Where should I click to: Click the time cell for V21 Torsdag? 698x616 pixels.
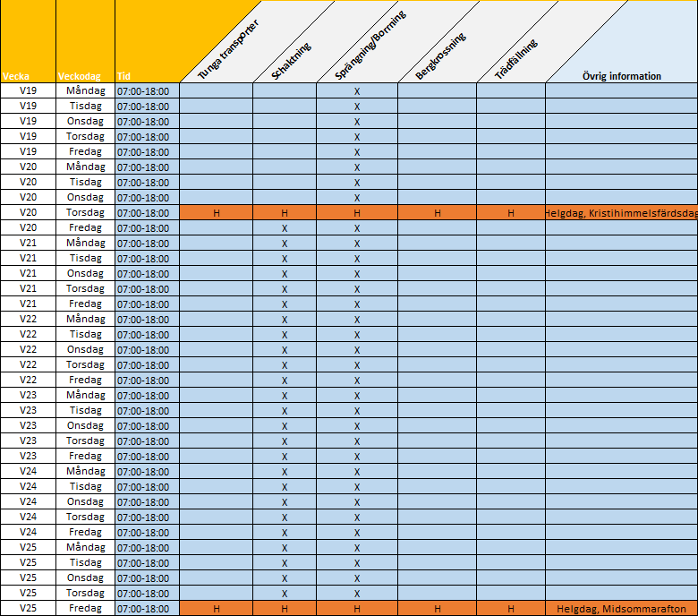147,288
